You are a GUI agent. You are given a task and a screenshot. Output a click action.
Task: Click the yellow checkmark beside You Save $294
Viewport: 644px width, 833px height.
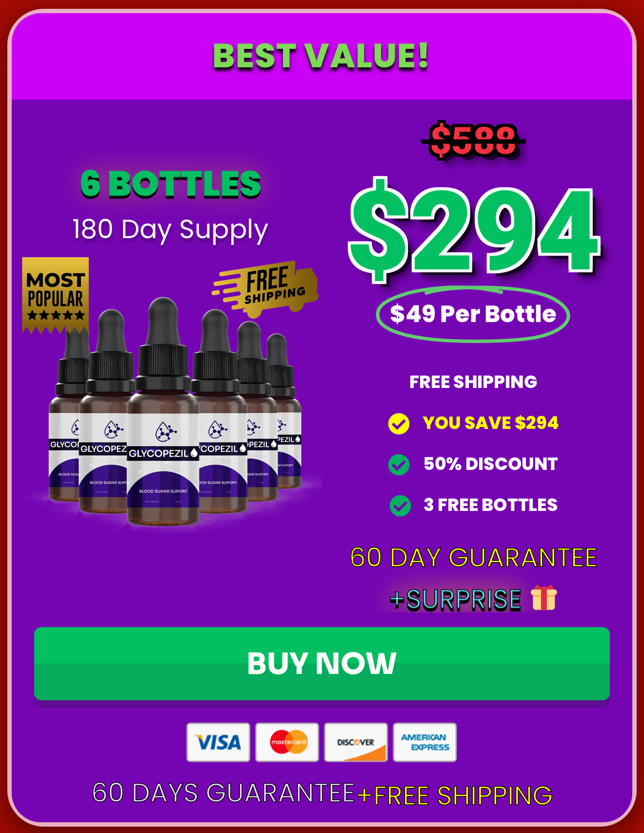(x=399, y=424)
